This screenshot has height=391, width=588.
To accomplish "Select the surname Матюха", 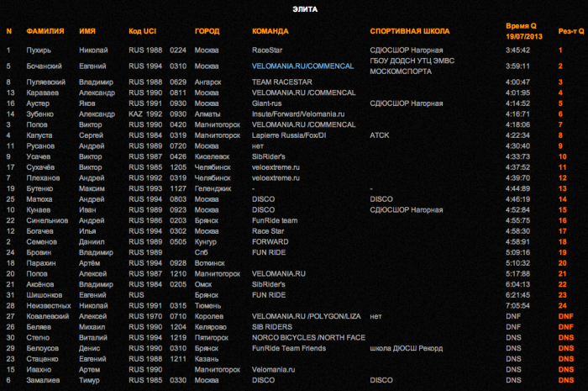I will (39, 199).
